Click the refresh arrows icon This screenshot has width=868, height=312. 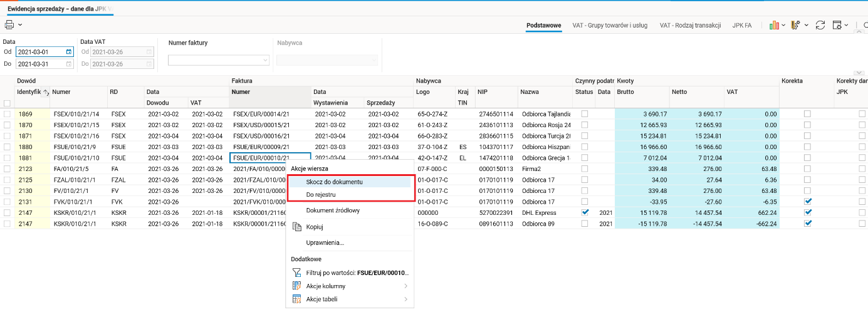click(820, 25)
